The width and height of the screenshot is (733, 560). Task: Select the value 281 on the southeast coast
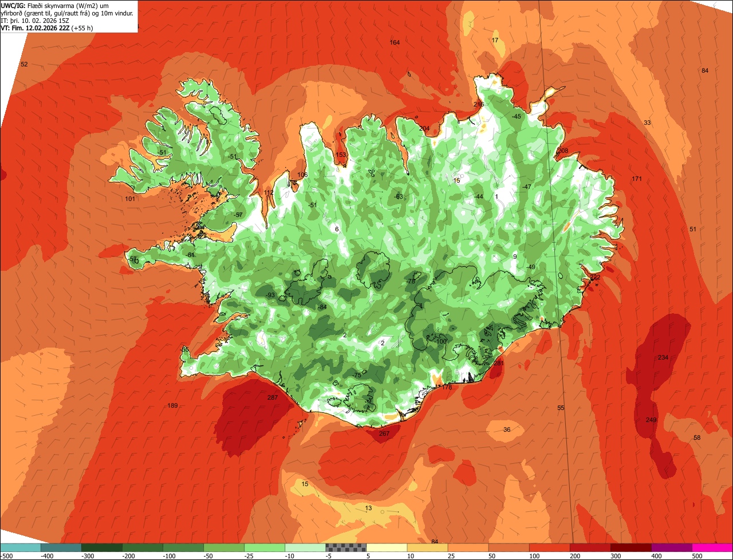click(498, 363)
